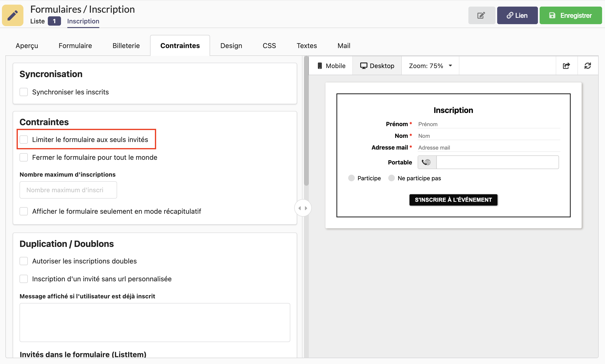Switch preview to Desktop view

coord(377,66)
